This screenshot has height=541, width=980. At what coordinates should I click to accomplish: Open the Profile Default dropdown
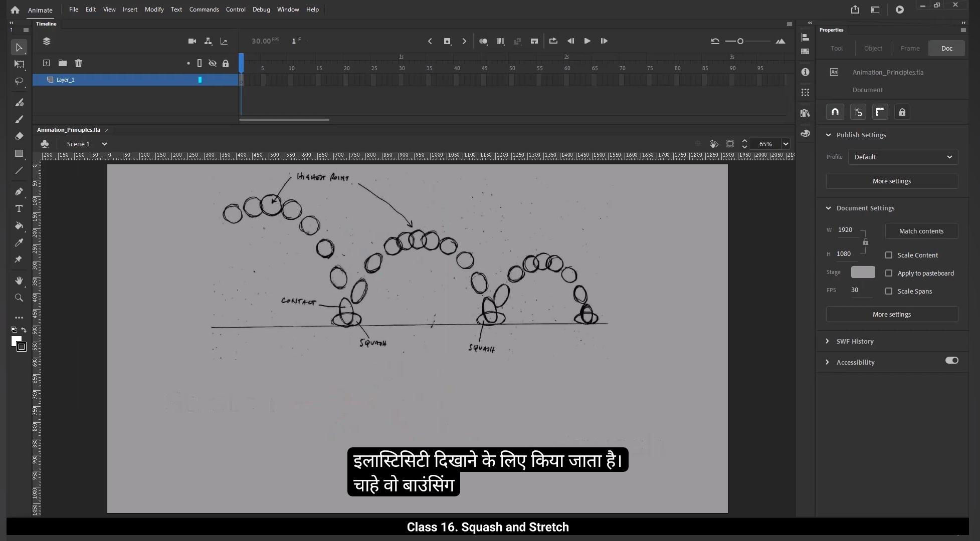tap(903, 157)
